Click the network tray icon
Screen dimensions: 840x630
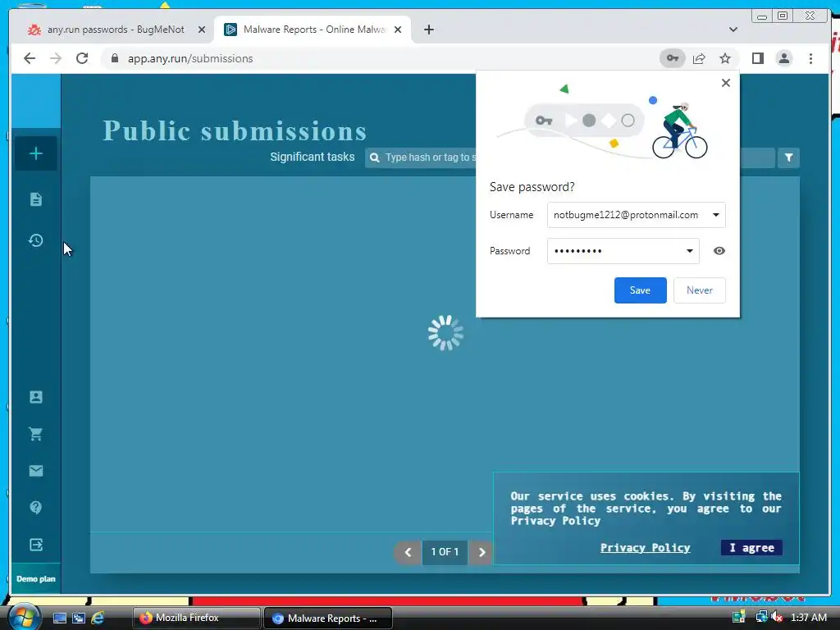click(761, 617)
